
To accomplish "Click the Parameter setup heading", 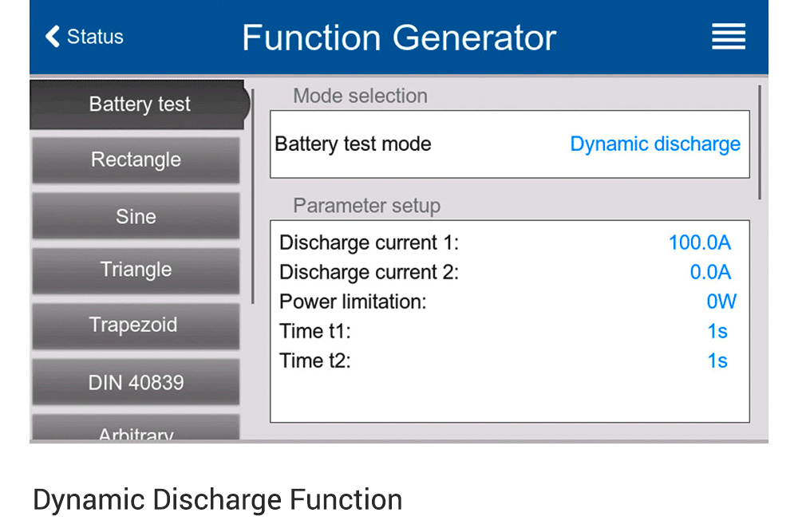I will point(366,206).
